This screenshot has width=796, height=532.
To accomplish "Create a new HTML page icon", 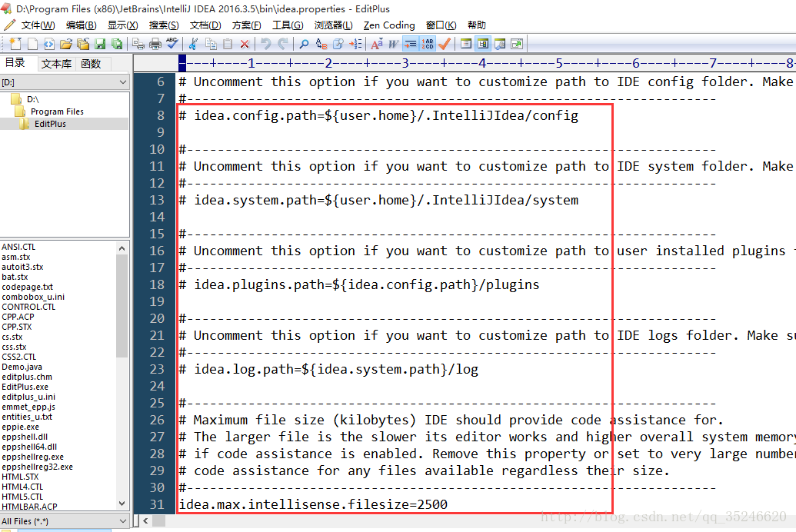I will click(49, 44).
